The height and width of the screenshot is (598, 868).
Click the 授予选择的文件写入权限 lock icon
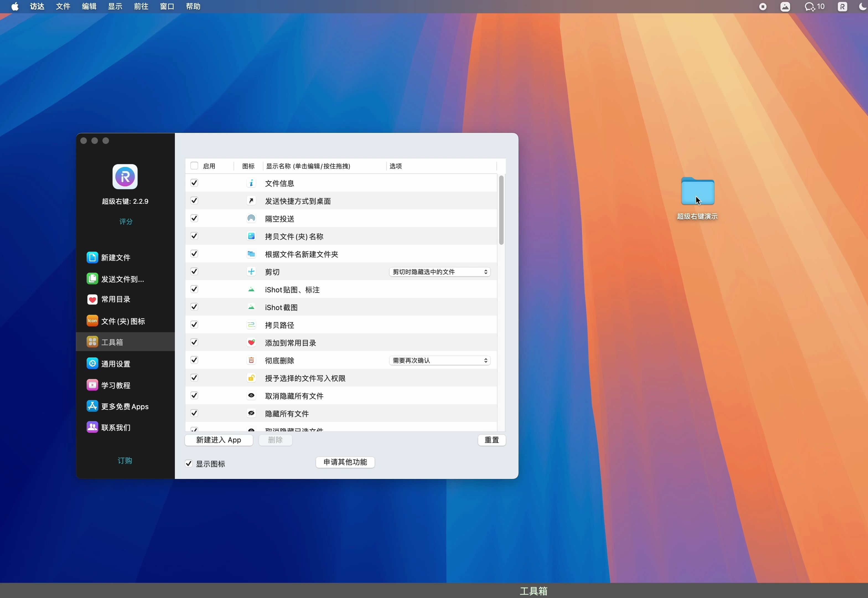pyautogui.click(x=251, y=378)
